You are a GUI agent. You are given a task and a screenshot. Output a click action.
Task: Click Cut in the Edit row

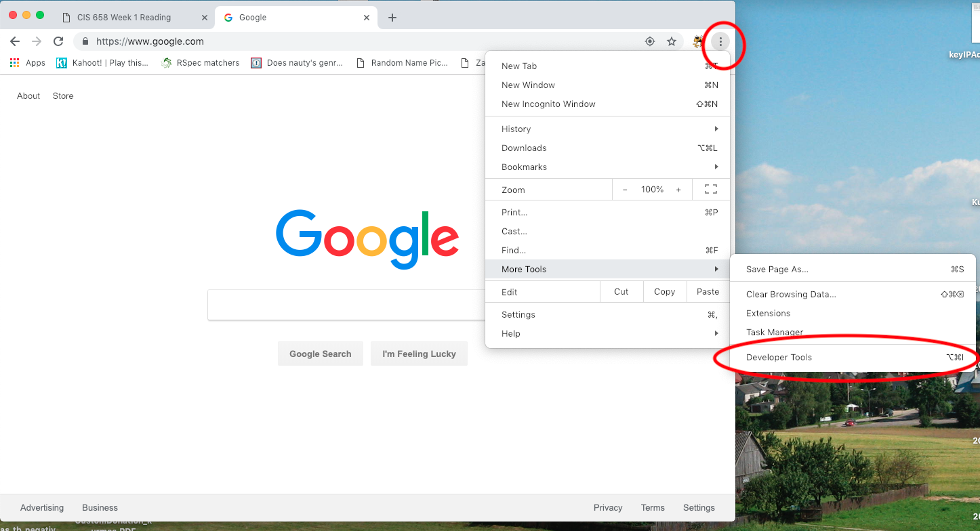621,292
